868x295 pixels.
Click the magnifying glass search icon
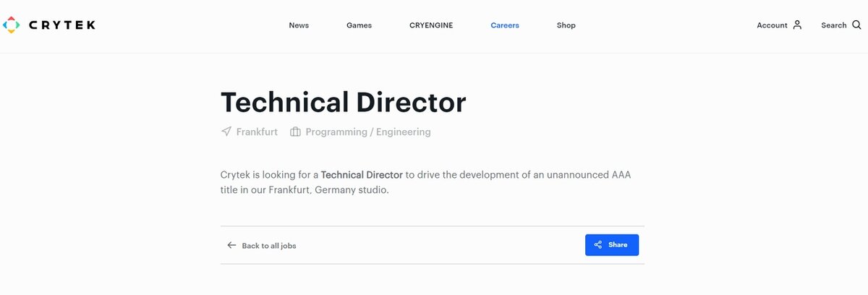(856, 25)
